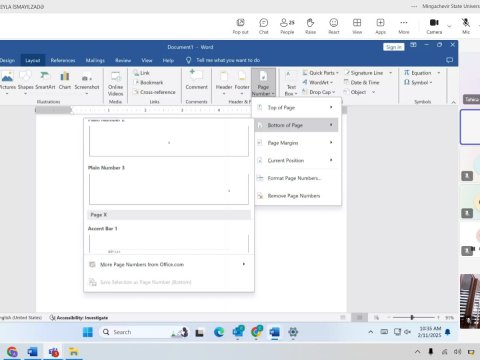Image resolution: width=480 pixels, height=360 pixels.
Task: Open the Header dropdown
Action: click(x=224, y=82)
